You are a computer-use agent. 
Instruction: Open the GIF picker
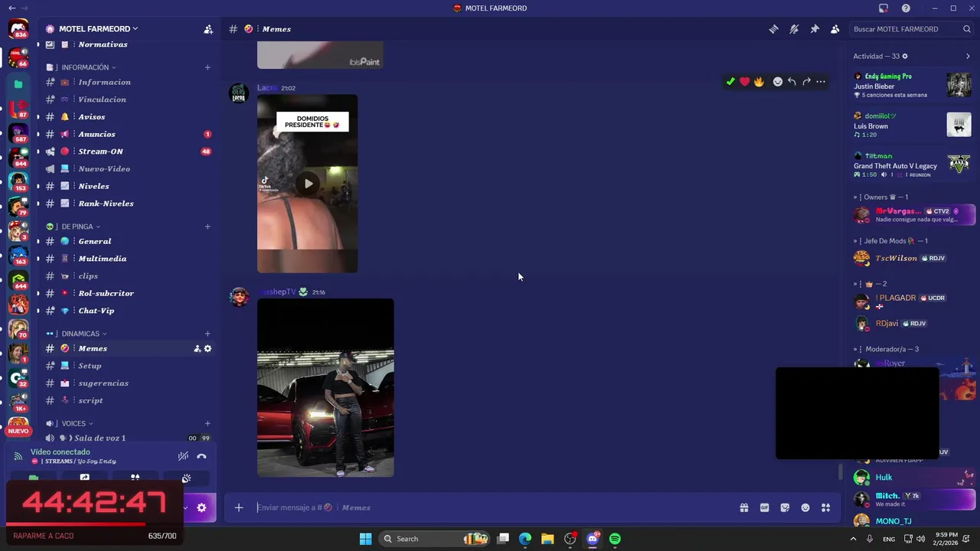(764, 507)
